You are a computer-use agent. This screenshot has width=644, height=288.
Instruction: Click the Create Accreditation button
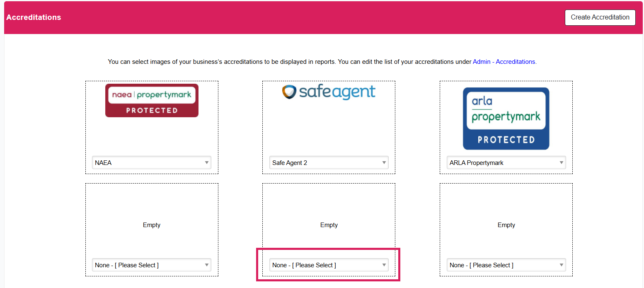(x=600, y=17)
